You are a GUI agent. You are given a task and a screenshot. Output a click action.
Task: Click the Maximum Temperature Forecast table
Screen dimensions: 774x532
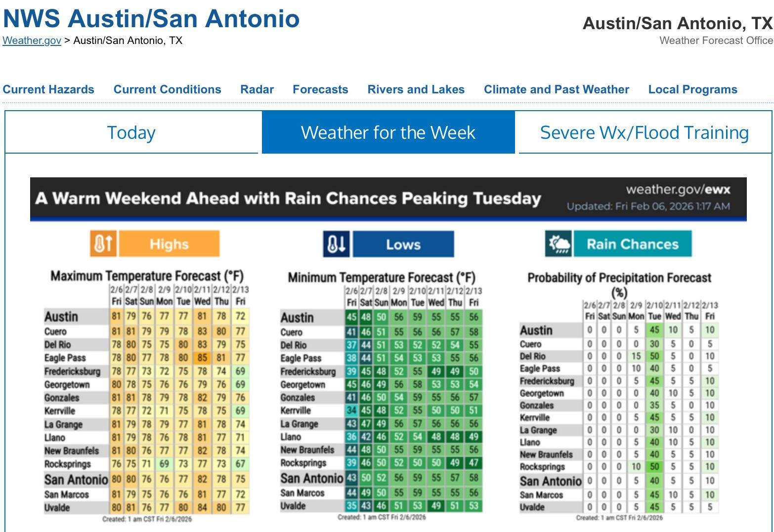point(147,395)
